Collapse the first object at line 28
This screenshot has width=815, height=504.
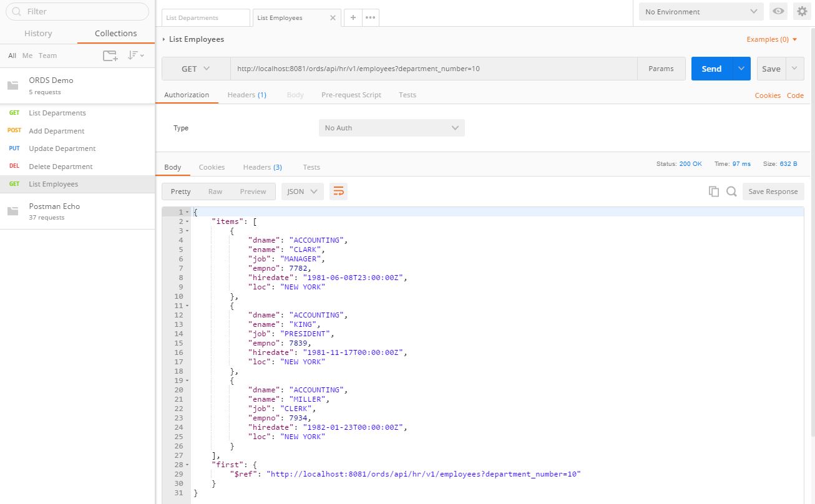187,465
